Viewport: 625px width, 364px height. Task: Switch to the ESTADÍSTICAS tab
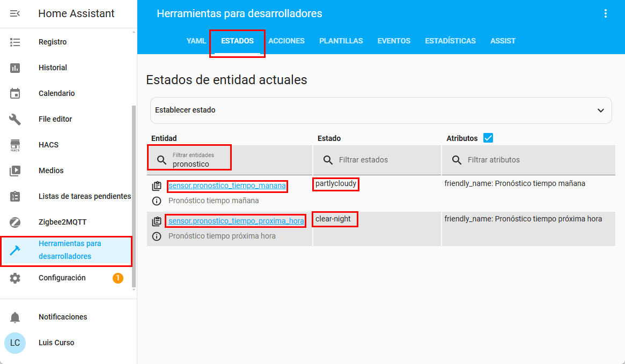450,41
